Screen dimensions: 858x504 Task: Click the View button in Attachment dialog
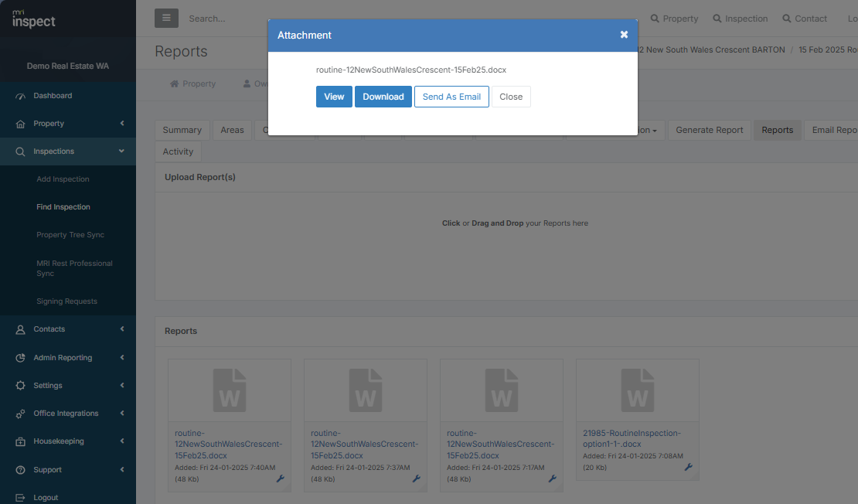[x=334, y=97]
